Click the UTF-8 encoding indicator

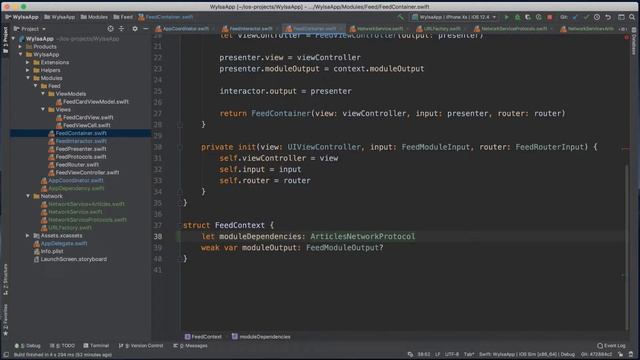[452, 354]
